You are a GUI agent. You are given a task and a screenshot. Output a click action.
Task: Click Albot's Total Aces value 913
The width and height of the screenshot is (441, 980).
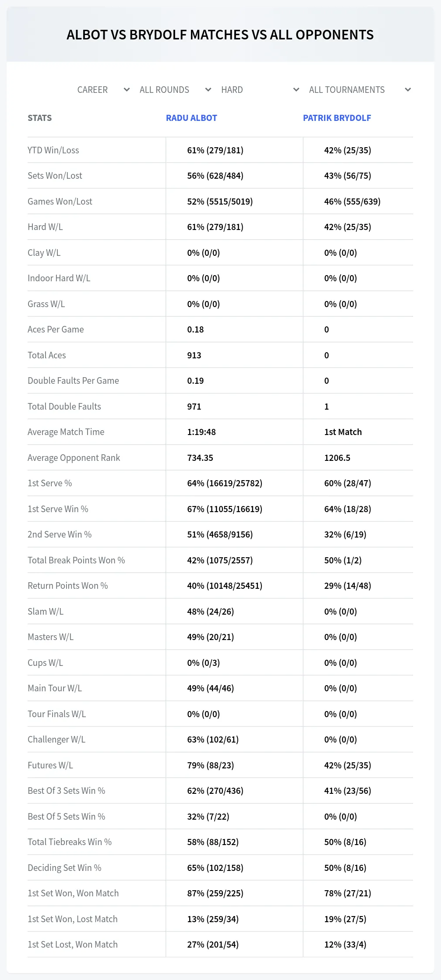click(194, 355)
